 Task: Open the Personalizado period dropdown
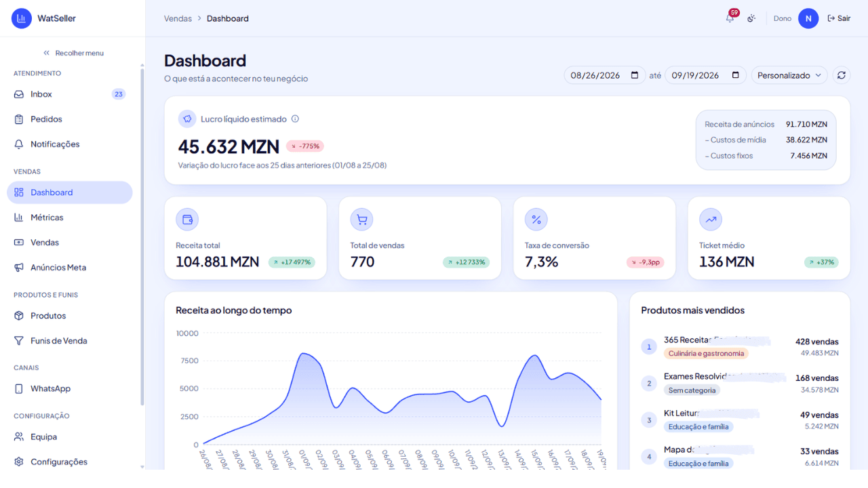pyautogui.click(x=789, y=75)
